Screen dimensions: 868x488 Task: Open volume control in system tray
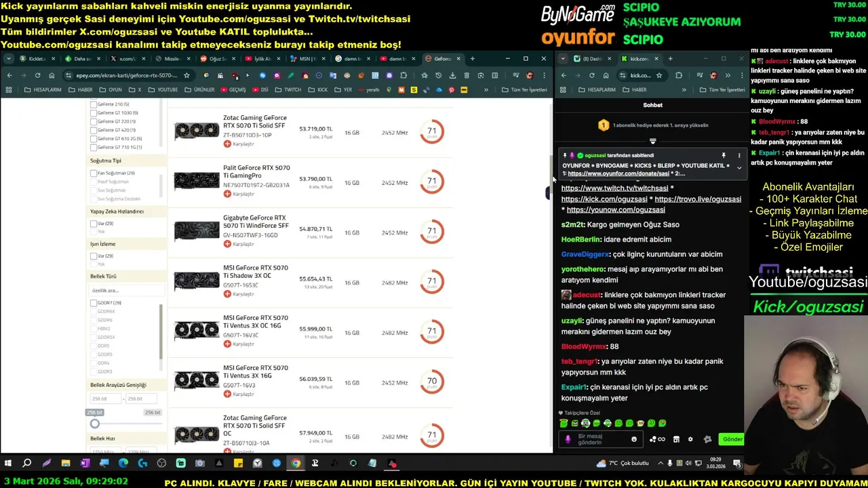(689, 464)
